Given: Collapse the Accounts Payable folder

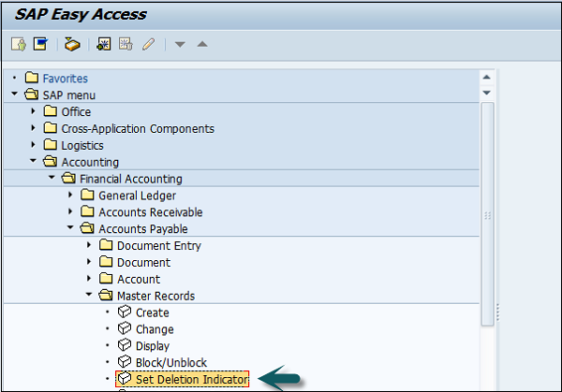Looking at the screenshot, I should [71, 229].
